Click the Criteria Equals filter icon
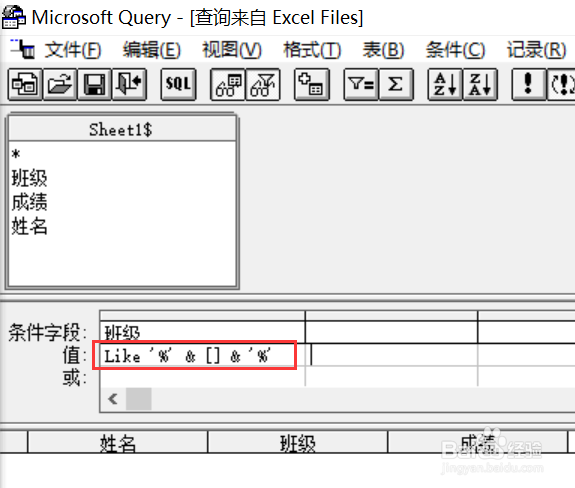Viewport: 575px width, 488px height. pos(361,84)
